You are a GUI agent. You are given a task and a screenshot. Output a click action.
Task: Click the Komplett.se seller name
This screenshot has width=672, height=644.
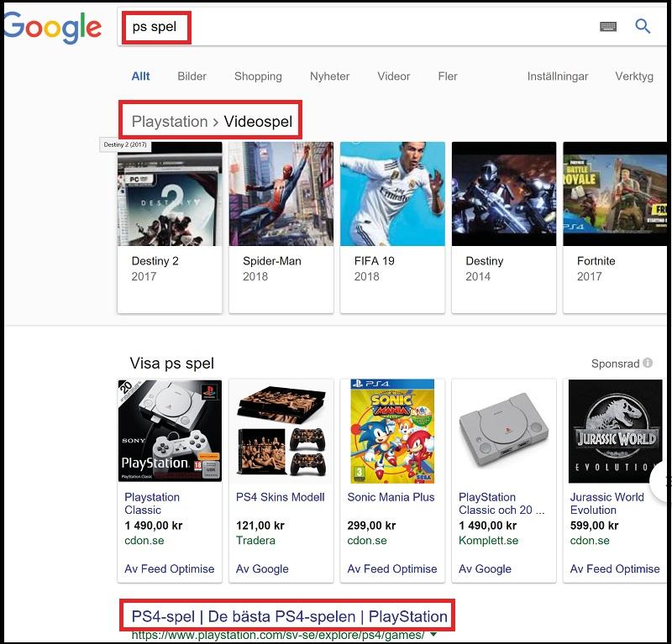click(488, 541)
